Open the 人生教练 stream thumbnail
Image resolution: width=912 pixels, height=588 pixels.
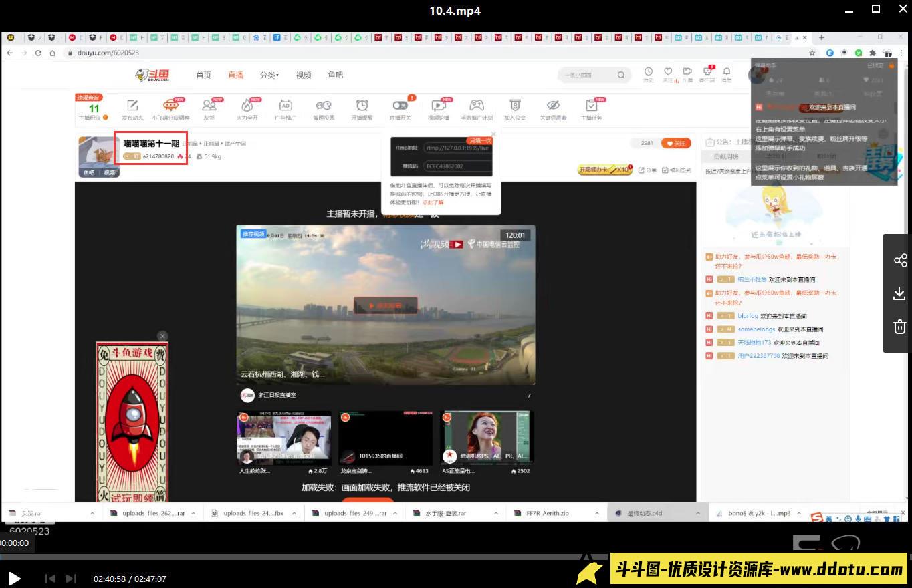click(284, 438)
